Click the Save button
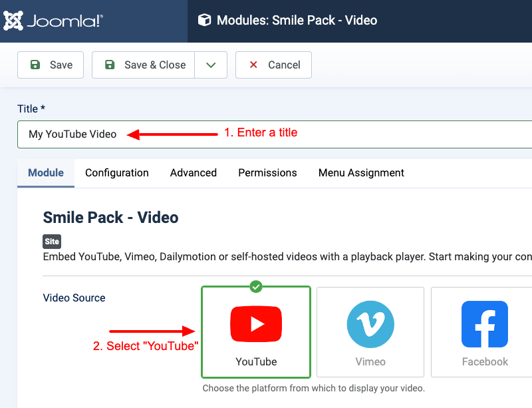The height and width of the screenshot is (408, 532). (x=51, y=65)
